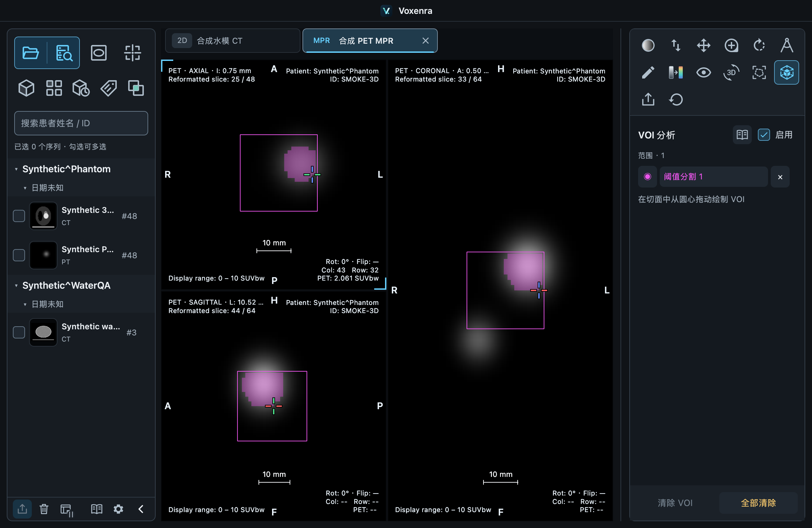Image resolution: width=812 pixels, height=528 pixels.
Task: Click the 全部清除 button
Action: (758, 503)
